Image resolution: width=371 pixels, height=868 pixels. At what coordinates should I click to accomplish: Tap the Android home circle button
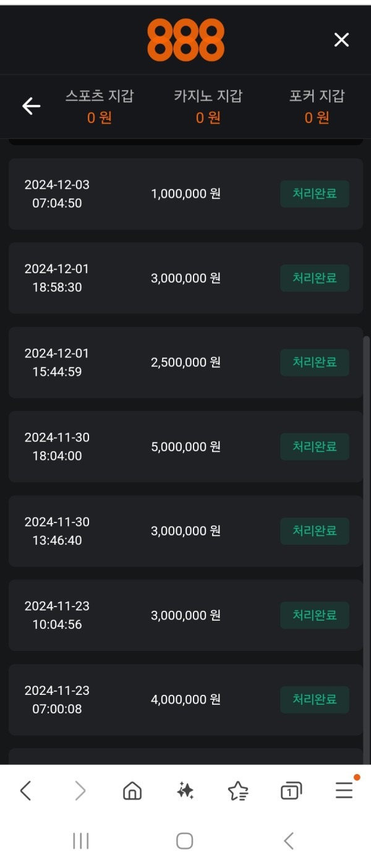(185, 841)
